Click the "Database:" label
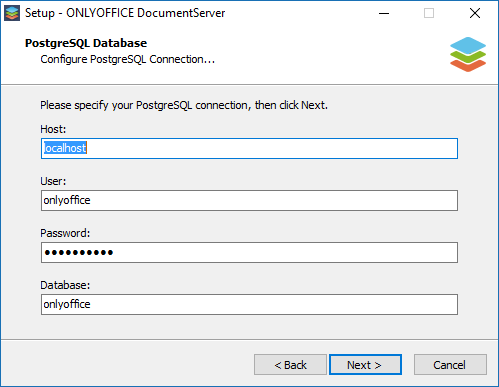 tap(65, 285)
